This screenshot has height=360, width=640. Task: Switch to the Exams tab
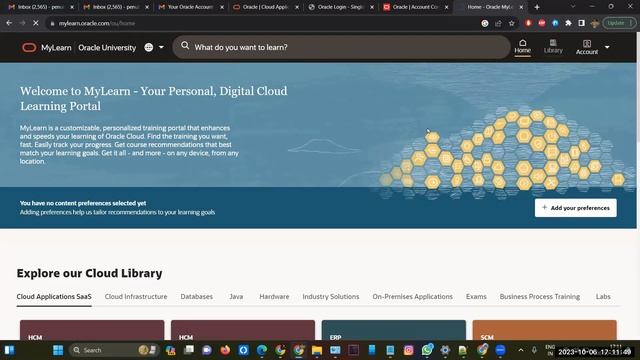476,297
